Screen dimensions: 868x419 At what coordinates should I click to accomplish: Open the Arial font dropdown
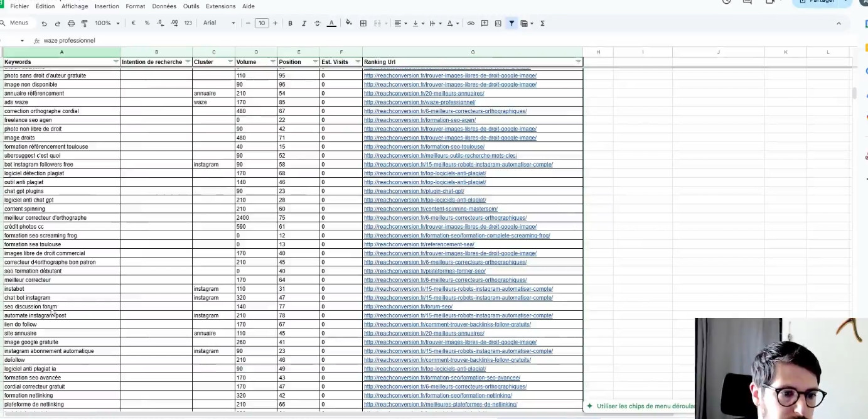219,23
